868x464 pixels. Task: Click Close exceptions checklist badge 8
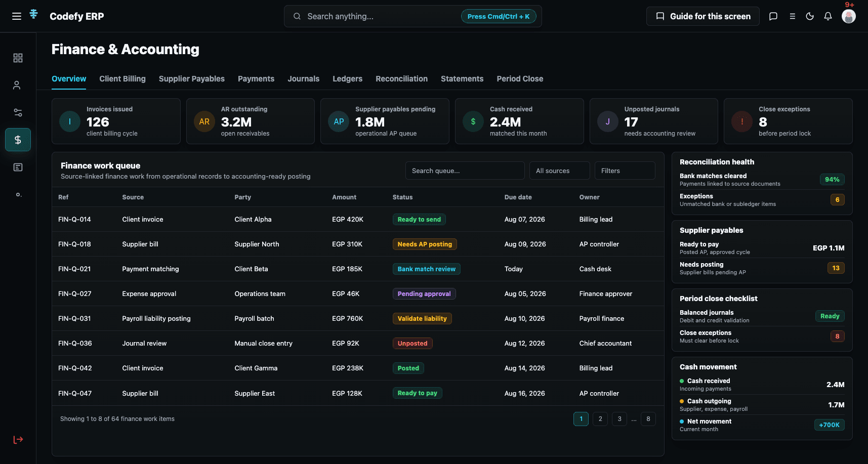[x=837, y=336]
